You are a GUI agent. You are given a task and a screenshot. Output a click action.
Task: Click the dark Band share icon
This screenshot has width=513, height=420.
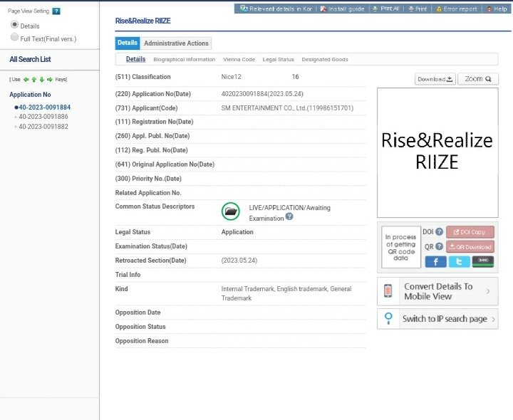pyautogui.click(x=483, y=262)
